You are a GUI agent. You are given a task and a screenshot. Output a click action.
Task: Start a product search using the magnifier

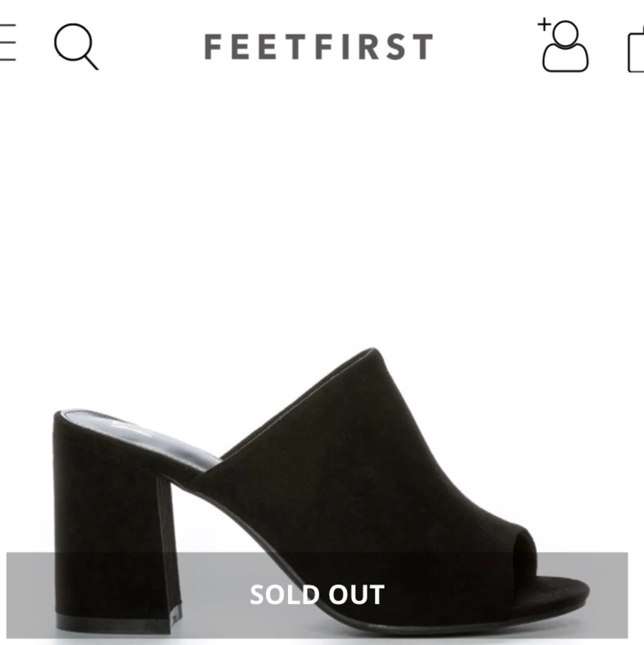point(76,46)
